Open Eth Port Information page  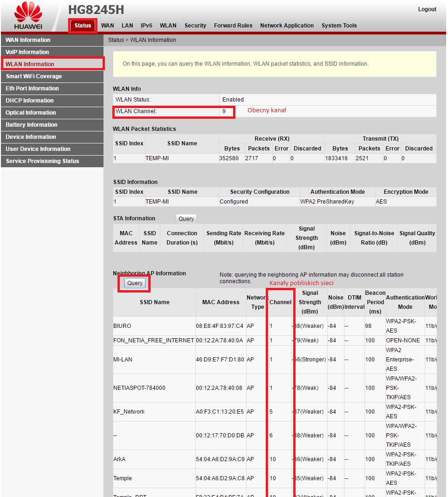[x=52, y=89]
